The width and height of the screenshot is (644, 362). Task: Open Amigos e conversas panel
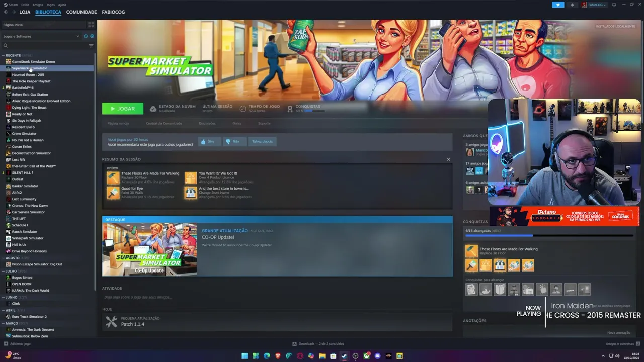(623, 344)
